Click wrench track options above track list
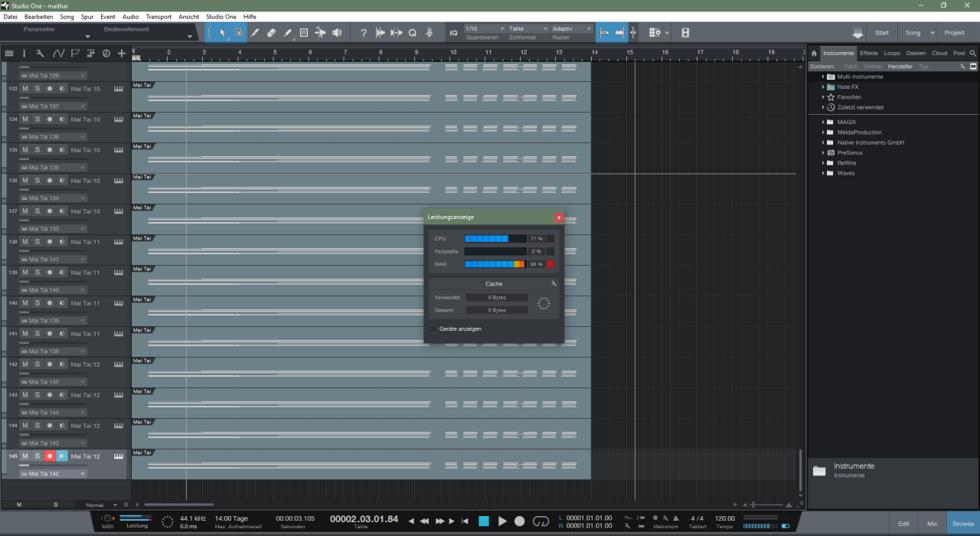Image resolution: width=980 pixels, height=536 pixels. [41, 54]
